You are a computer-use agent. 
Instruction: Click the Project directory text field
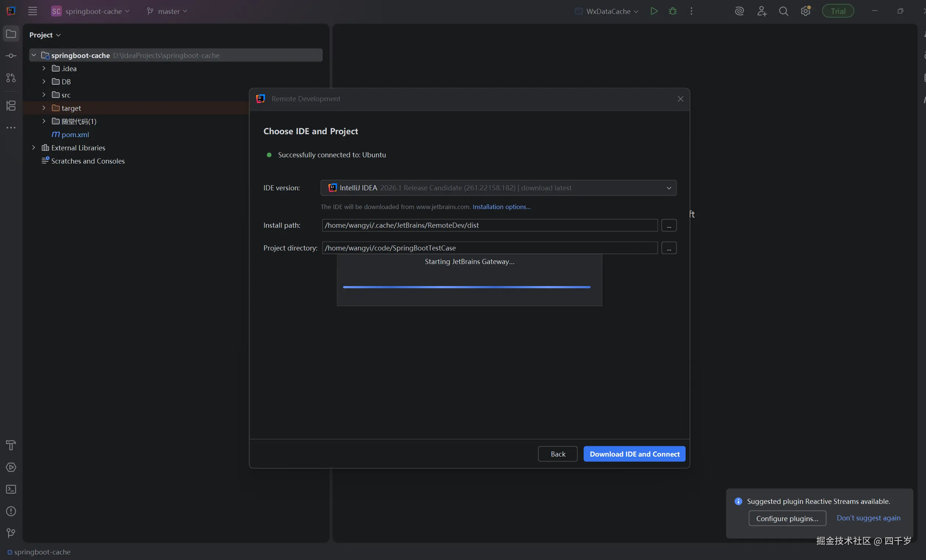[x=489, y=248]
